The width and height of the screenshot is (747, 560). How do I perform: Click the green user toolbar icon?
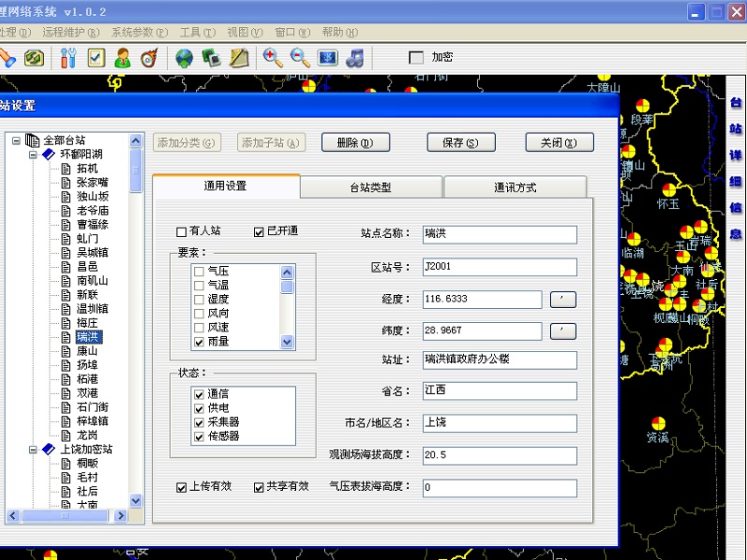[x=122, y=58]
